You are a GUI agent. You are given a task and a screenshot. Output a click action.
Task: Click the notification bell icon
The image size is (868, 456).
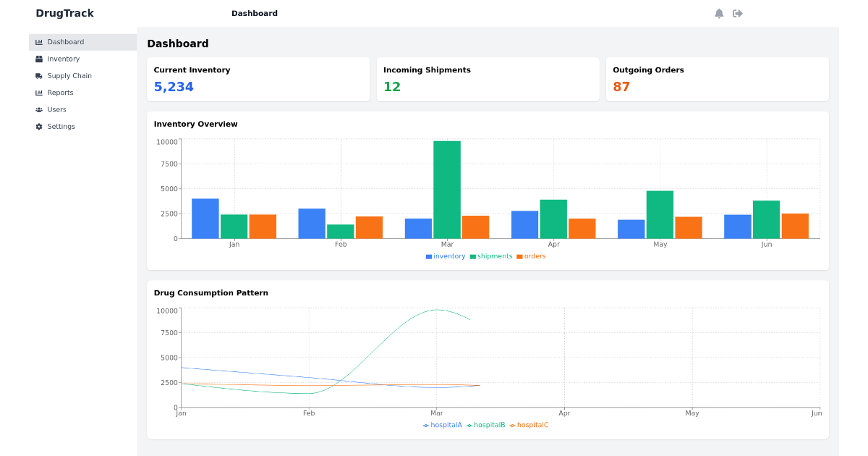tap(718, 12)
